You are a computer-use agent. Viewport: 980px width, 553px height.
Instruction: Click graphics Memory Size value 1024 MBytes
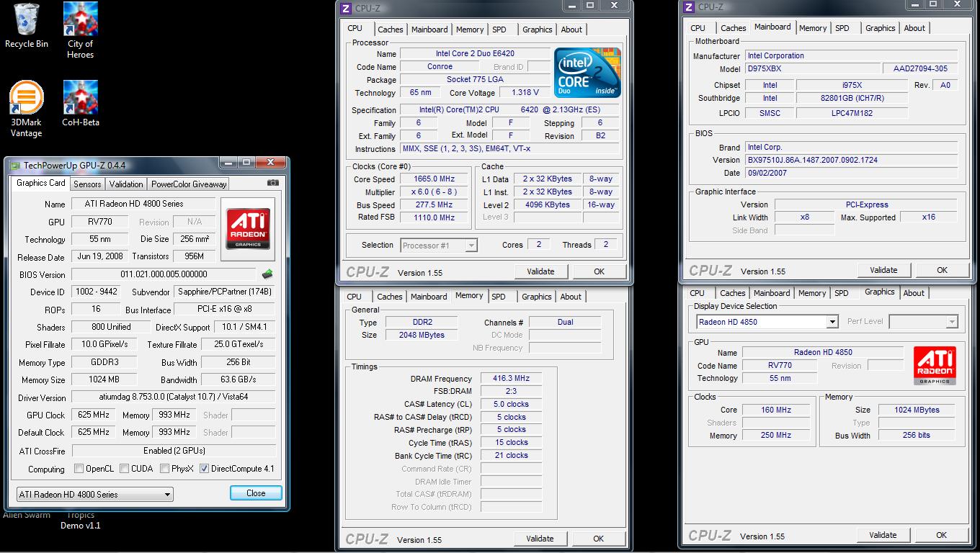tap(917, 410)
